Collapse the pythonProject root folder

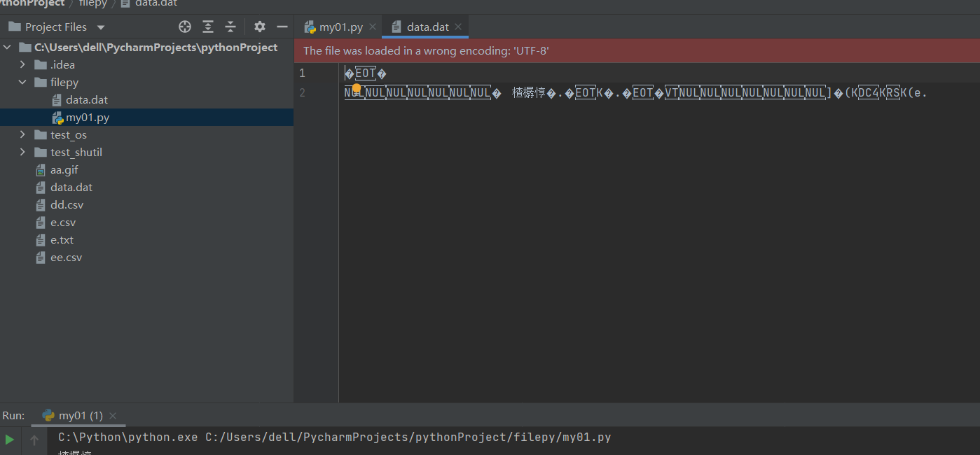(x=8, y=48)
